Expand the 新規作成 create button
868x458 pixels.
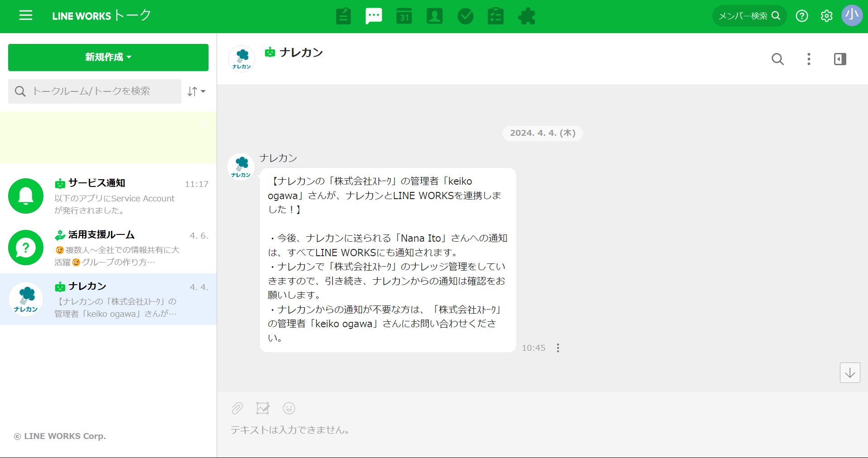pos(108,57)
